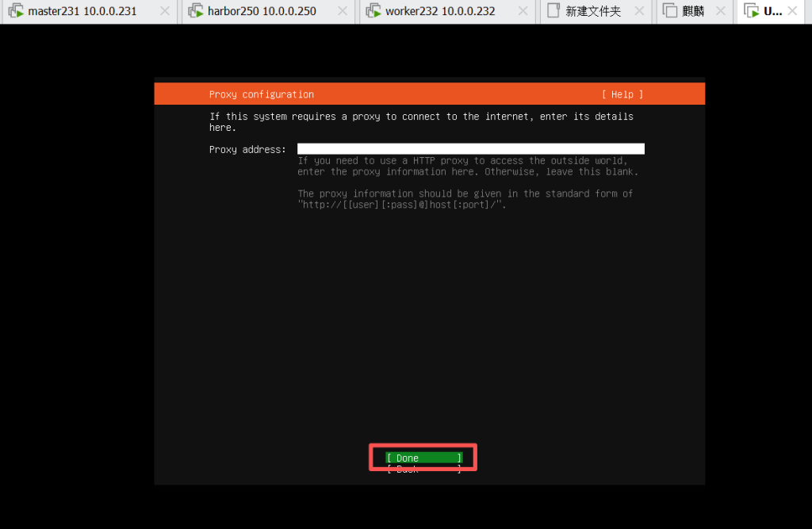
Task: Click the harbor250 tab VM icon
Action: click(x=196, y=11)
